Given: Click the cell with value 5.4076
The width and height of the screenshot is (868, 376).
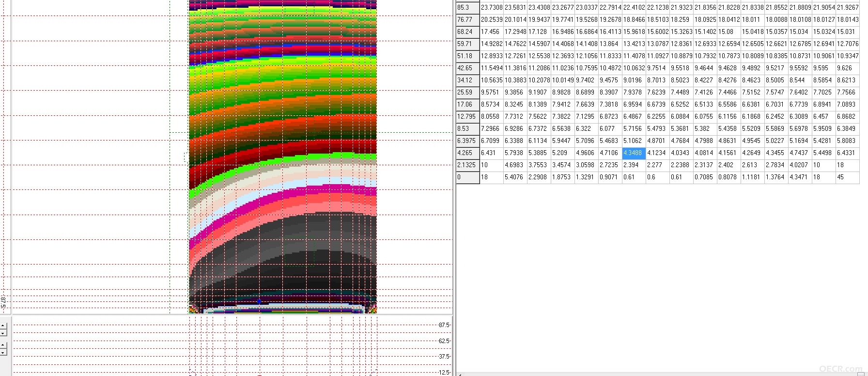Looking at the screenshot, I should pos(515,177).
